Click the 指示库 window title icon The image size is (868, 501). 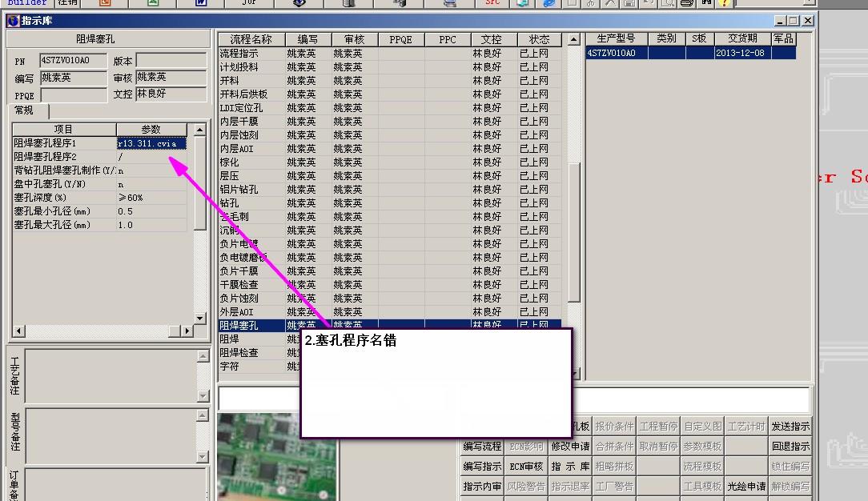click(14, 21)
